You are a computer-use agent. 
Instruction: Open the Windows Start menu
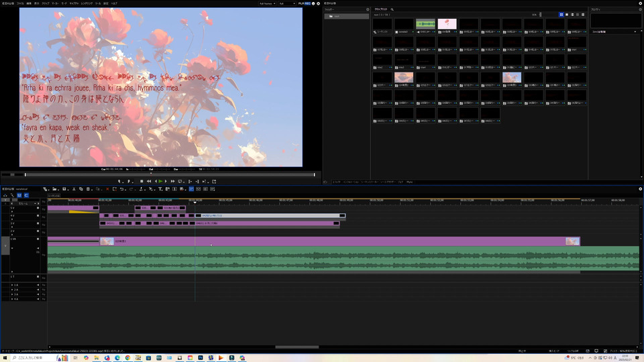pyautogui.click(x=5, y=358)
